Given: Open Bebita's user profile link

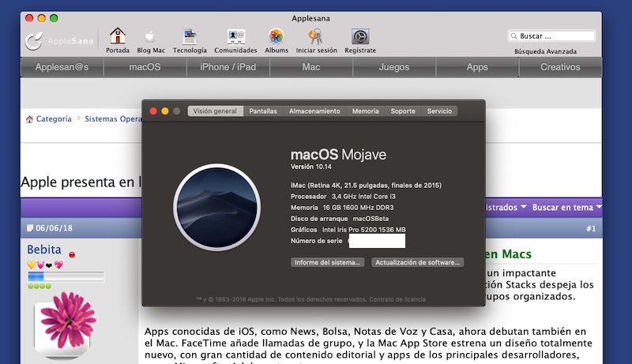Looking at the screenshot, I should (44, 250).
